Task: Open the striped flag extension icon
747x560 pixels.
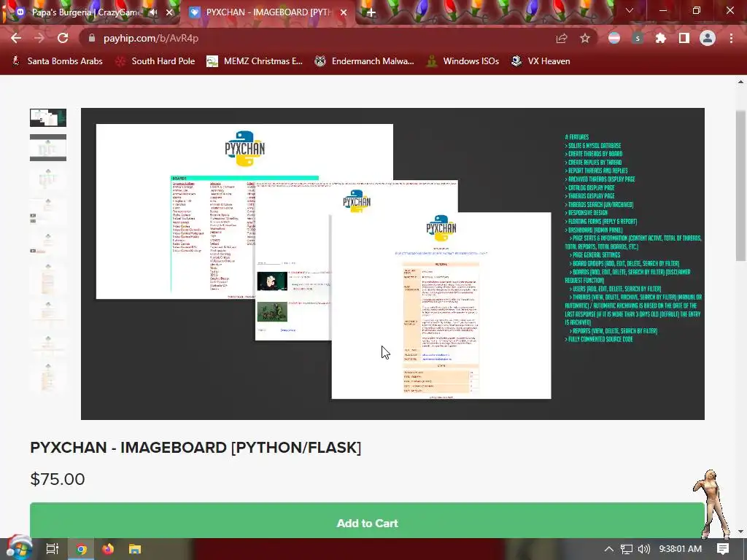Action: [614, 38]
